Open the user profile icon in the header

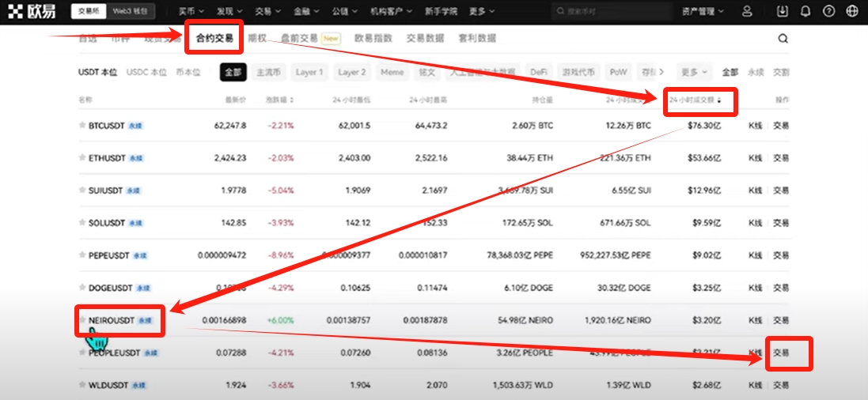tap(747, 11)
